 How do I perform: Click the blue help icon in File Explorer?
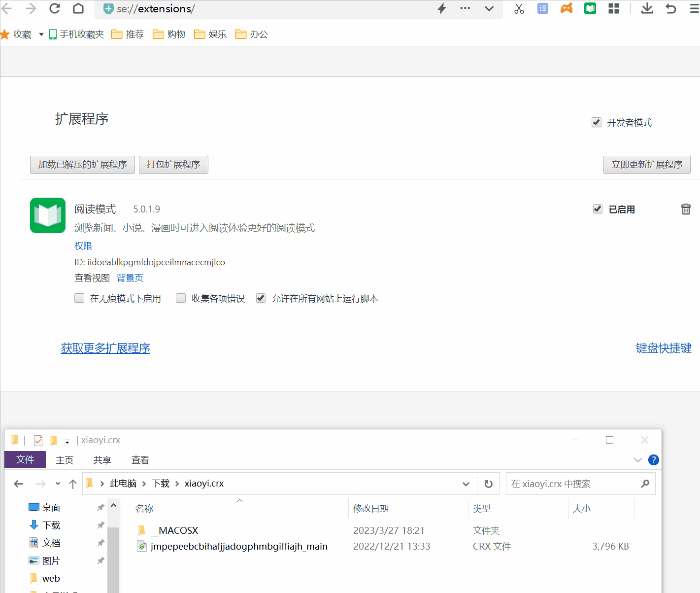coord(654,460)
